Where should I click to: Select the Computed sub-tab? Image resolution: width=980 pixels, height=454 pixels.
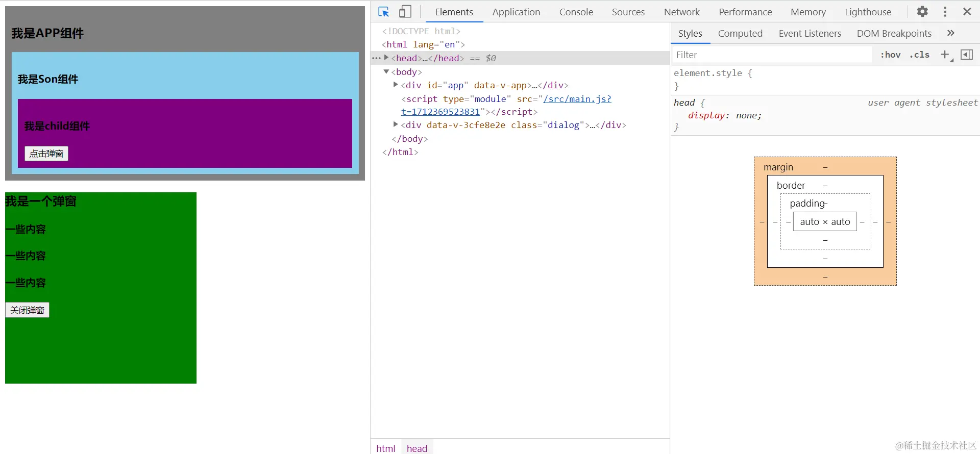[740, 33]
